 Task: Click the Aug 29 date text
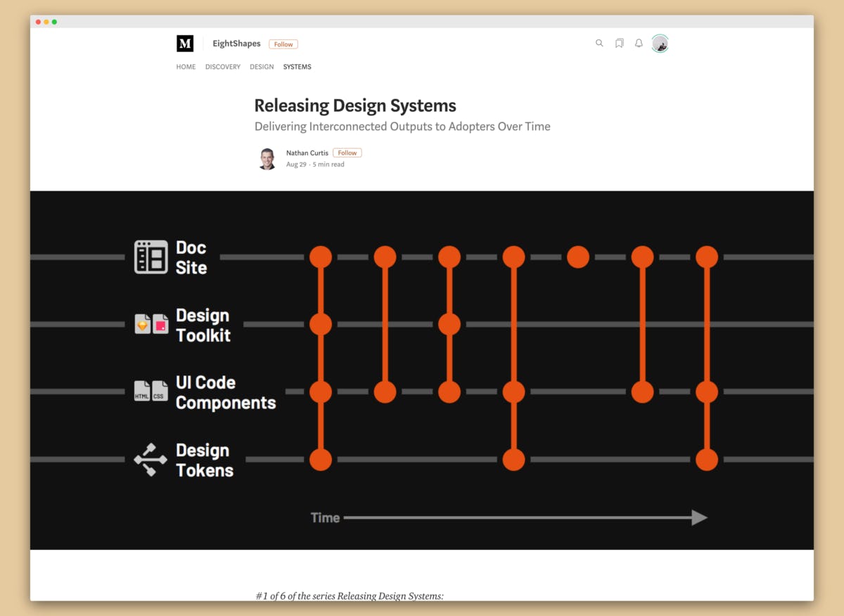[296, 165]
